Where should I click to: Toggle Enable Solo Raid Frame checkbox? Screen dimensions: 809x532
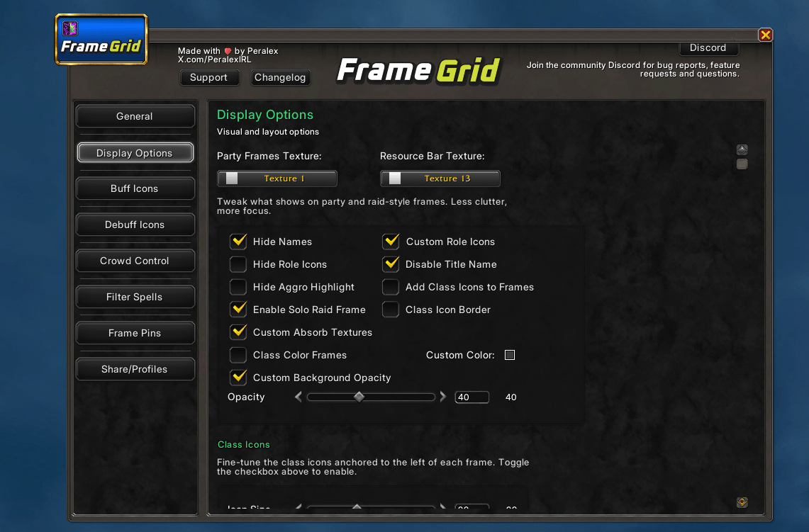pyautogui.click(x=238, y=310)
